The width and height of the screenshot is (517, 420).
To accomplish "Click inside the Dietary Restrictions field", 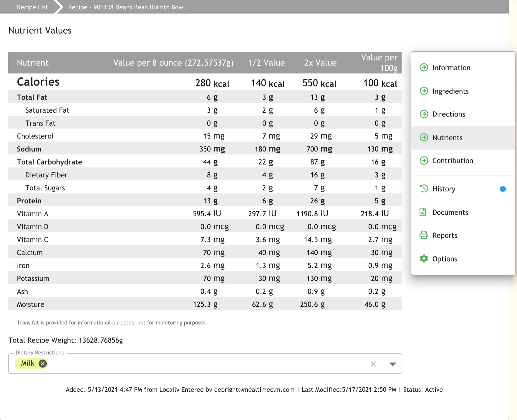I will [x=205, y=364].
